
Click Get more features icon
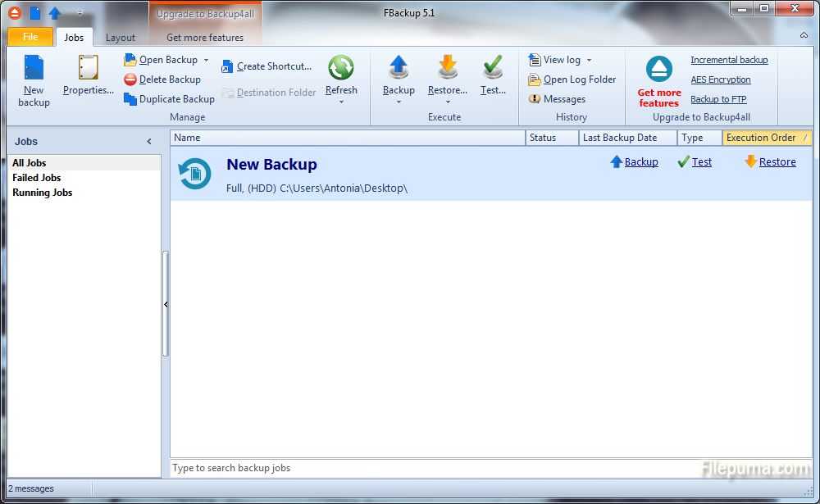tap(659, 69)
